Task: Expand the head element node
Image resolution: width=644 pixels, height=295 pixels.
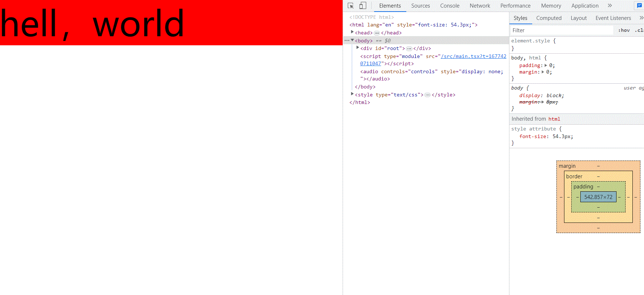Action: (x=352, y=32)
